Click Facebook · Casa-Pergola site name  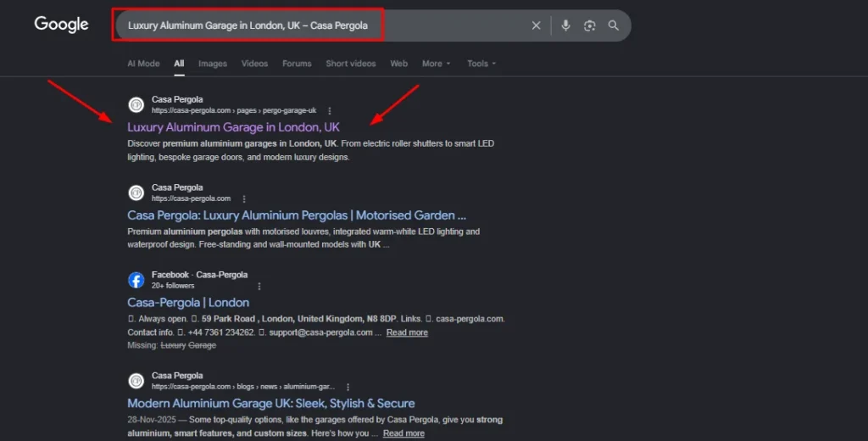(x=199, y=275)
